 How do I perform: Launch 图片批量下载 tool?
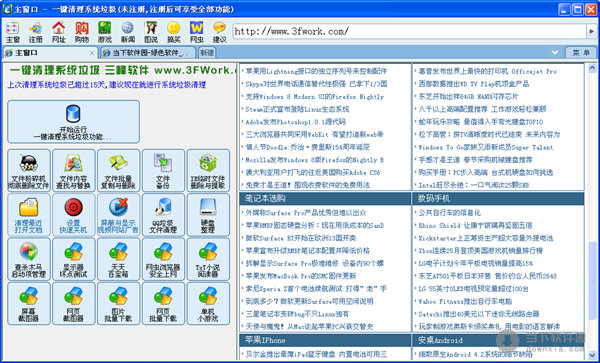coord(118,303)
